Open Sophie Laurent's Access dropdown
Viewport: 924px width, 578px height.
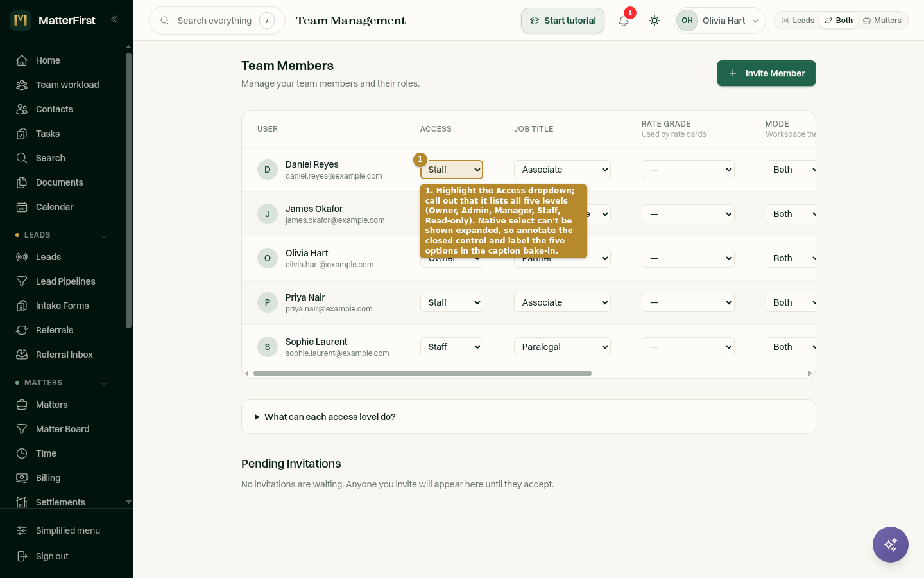point(452,347)
